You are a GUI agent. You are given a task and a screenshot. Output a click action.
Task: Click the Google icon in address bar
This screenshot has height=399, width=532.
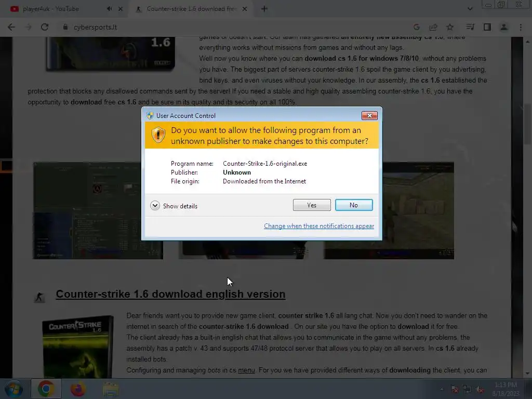point(417,27)
